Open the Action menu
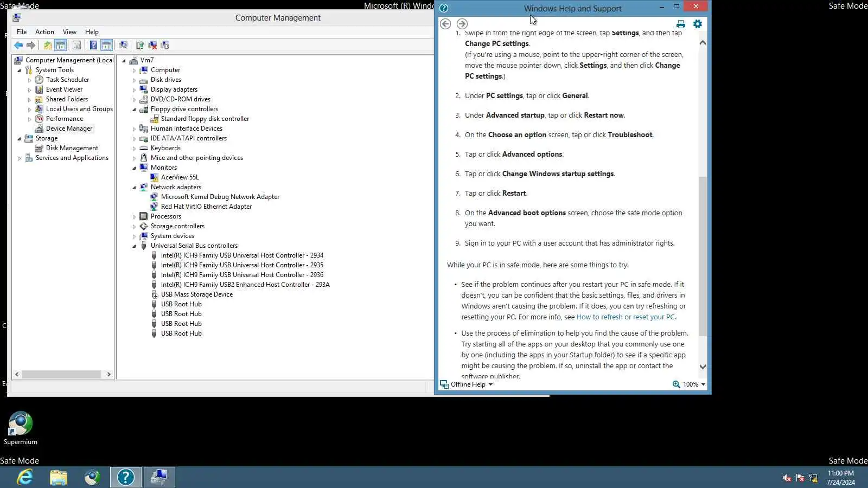 click(x=44, y=32)
